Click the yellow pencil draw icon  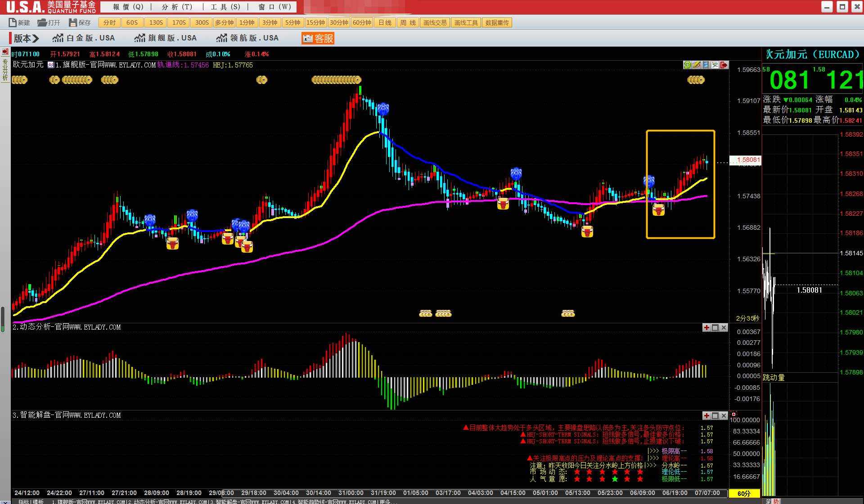tap(697, 65)
